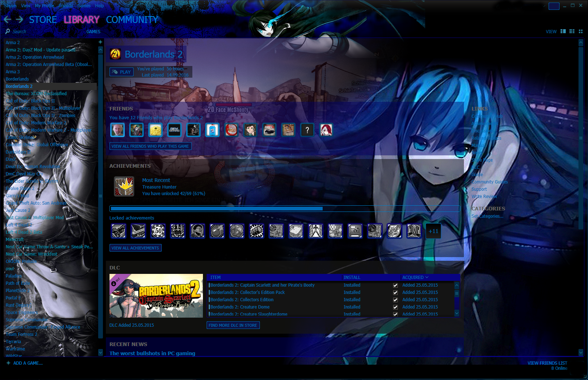Launch the game with the Play button

[x=122, y=72]
